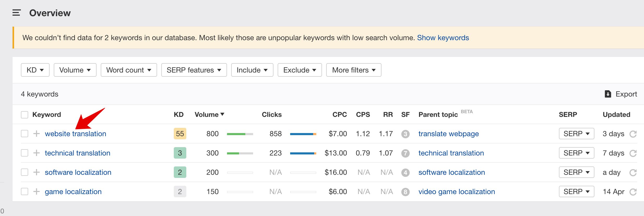Click the Show keywords link
The height and width of the screenshot is (216, 644).
pos(443,38)
